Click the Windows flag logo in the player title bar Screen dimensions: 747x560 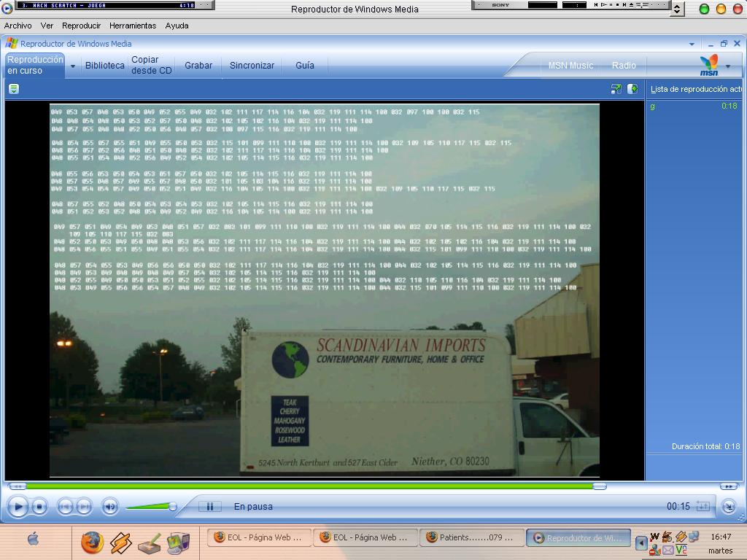tap(12, 43)
